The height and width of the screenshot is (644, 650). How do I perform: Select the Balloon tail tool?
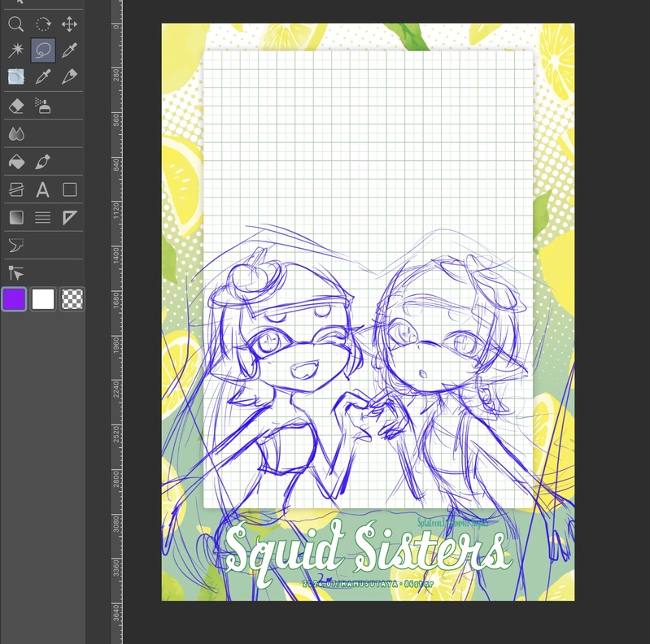coord(15,246)
